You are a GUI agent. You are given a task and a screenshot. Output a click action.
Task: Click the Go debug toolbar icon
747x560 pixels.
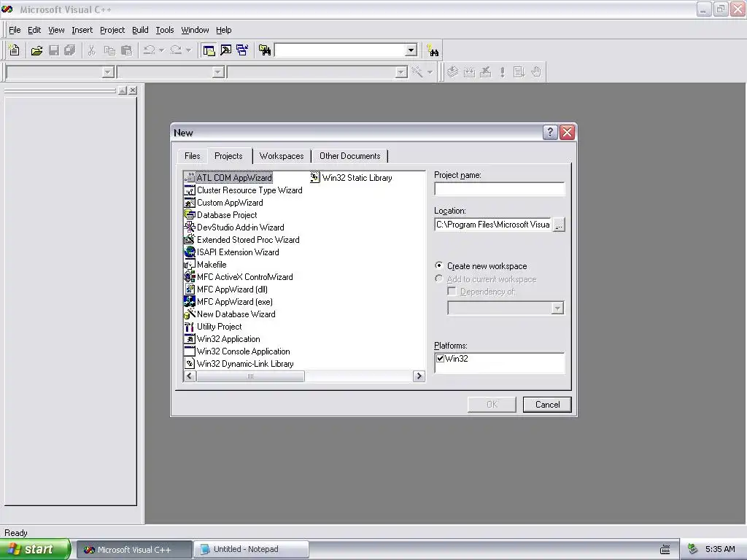(x=519, y=72)
